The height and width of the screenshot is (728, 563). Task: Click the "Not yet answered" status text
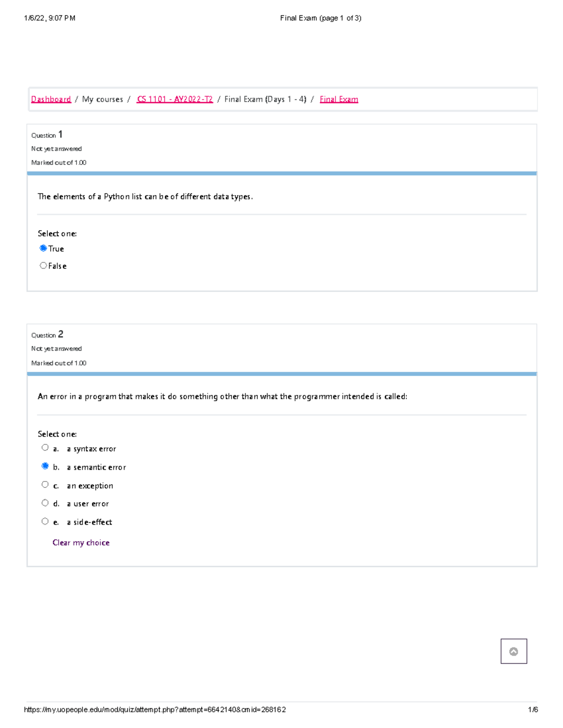pyautogui.click(x=56, y=149)
